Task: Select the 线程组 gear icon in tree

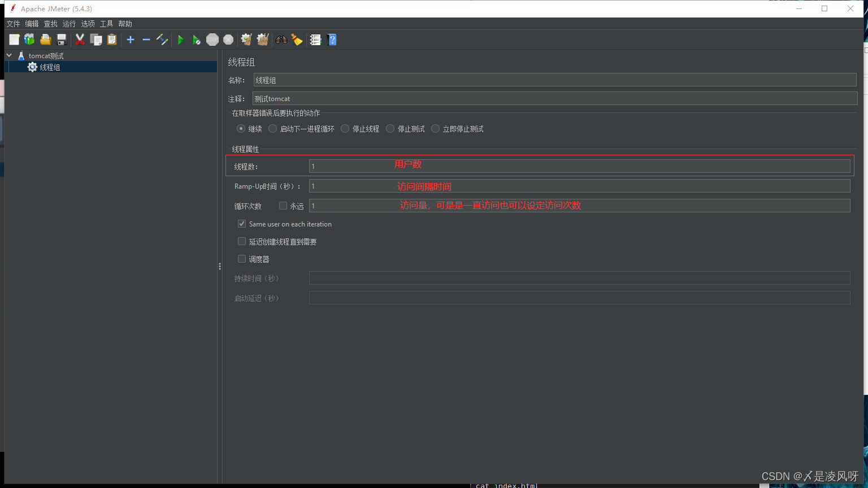Action: pos(32,67)
